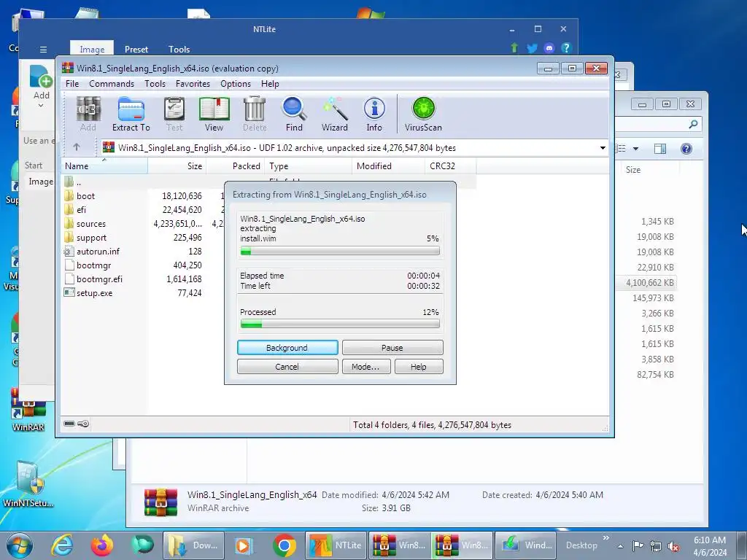Sort by the CRC32 column header

450,166
